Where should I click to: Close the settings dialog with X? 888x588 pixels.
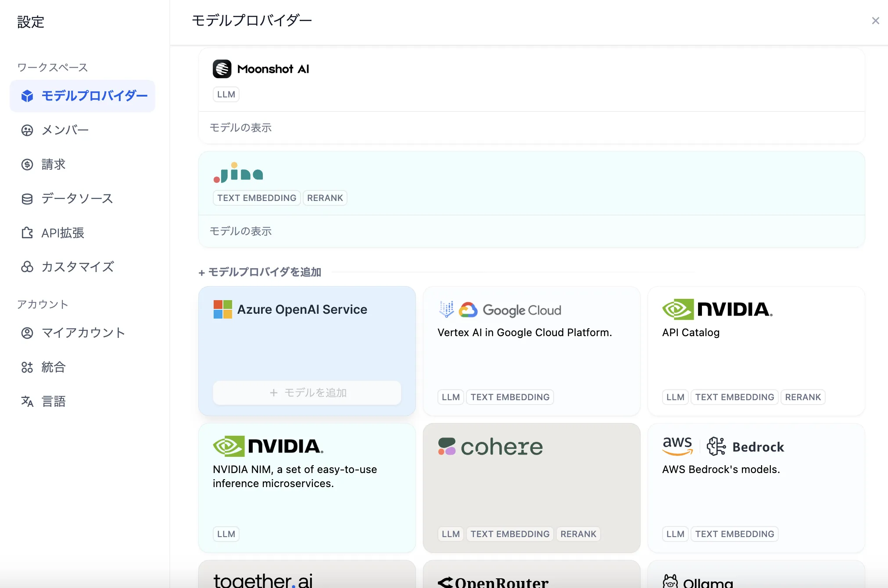coord(875,21)
